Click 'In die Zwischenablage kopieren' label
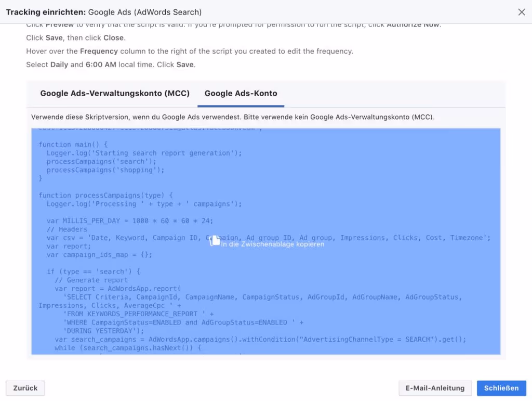This screenshot has height=401, width=532. coord(272,244)
